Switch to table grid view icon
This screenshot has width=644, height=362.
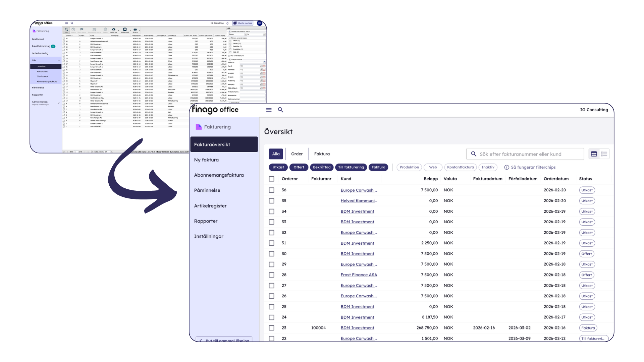pyautogui.click(x=594, y=154)
